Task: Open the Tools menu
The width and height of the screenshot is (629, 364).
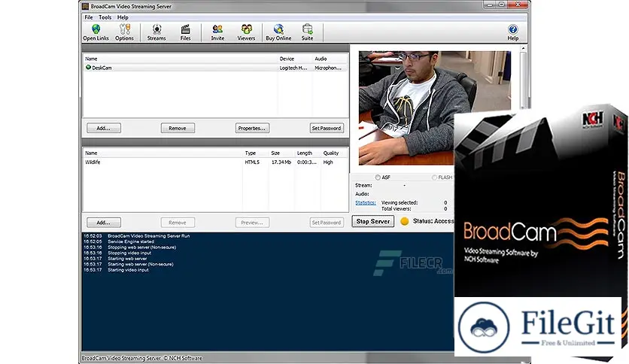Action: 105,17
